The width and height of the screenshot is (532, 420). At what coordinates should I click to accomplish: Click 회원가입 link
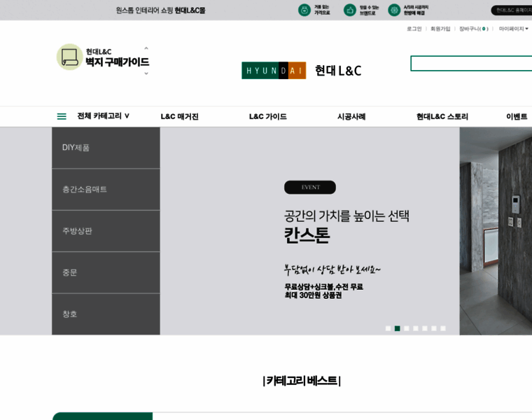pos(440,29)
